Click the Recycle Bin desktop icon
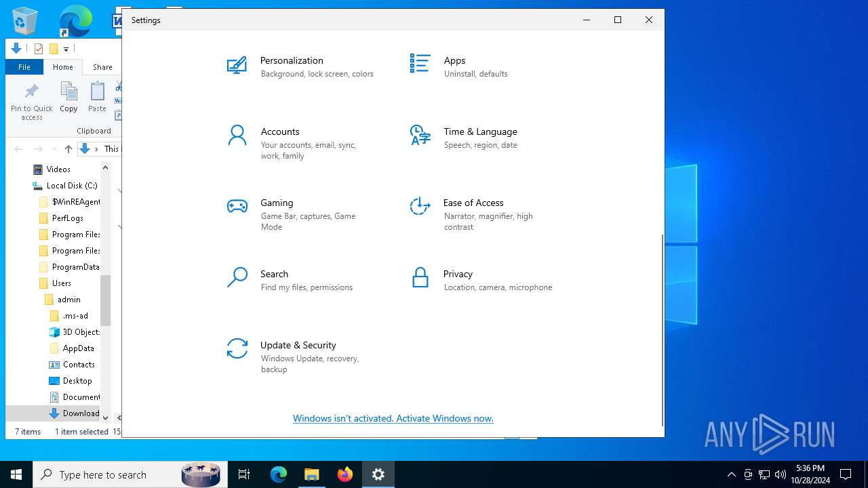Screen dimensions: 868x488 25,21
